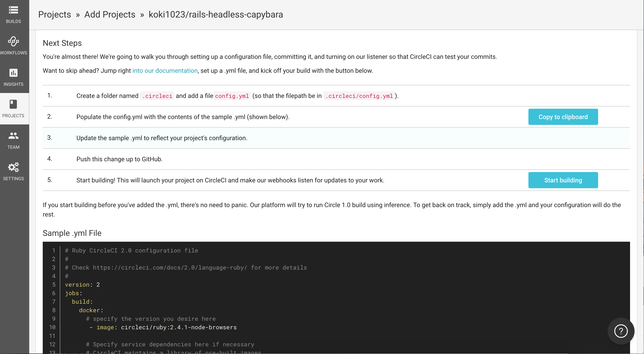644x354 pixels.
Task: Click the config.yml code text
Action: (x=232, y=96)
